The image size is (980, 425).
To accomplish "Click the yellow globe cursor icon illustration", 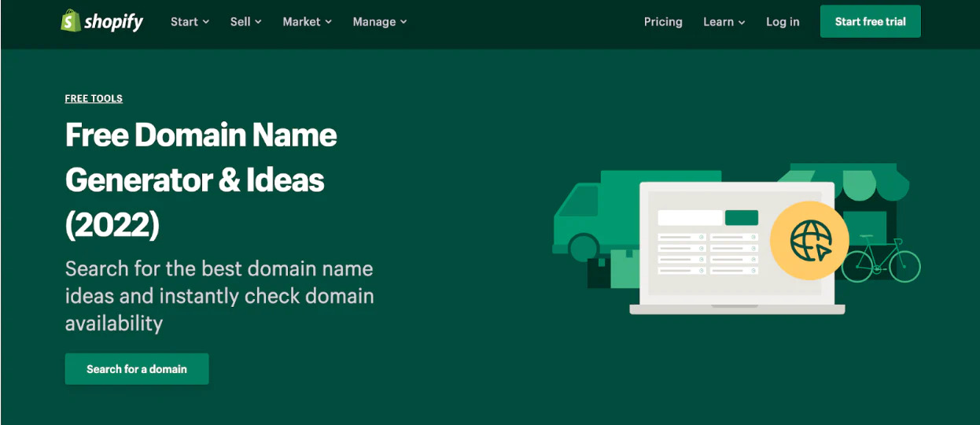I will point(809,242).
